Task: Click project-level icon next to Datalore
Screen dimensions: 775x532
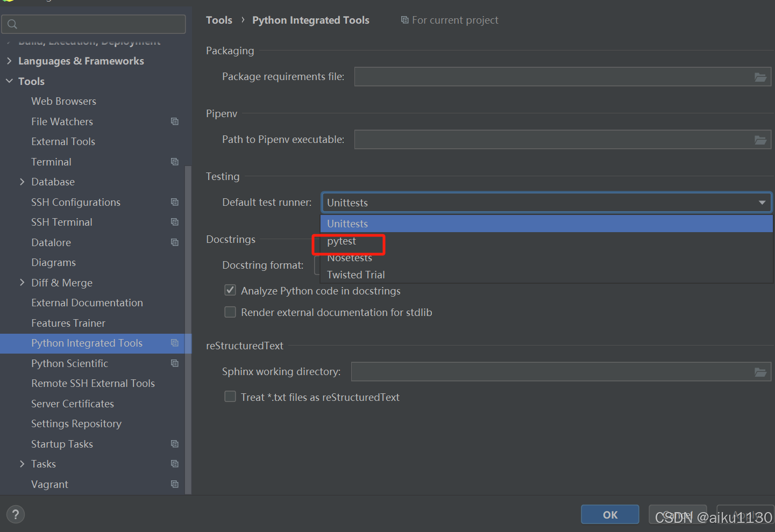Action: point(175,242)
